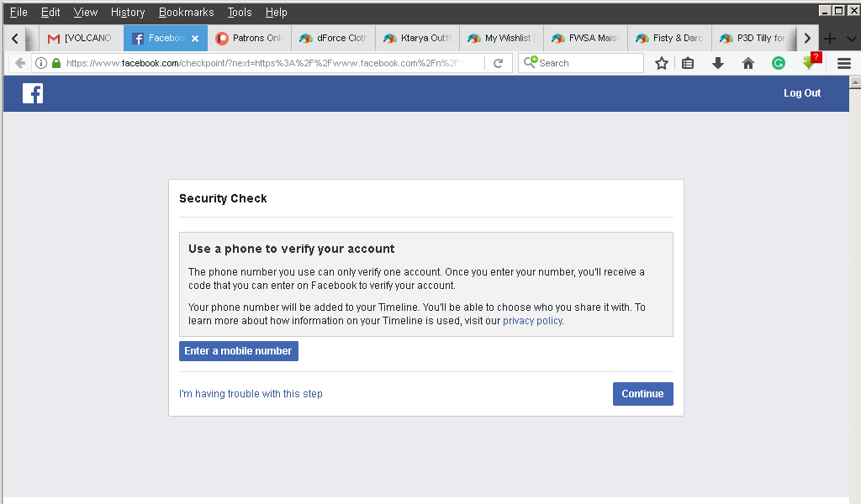Open the downloads arrow icon

tap(718, 63)
